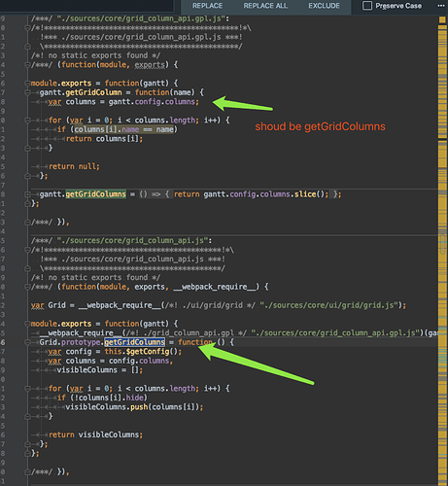448x486 pixels.
Task: Click the REPLACE ALL button
Action: pyautogui.click(x=265, y=6)
